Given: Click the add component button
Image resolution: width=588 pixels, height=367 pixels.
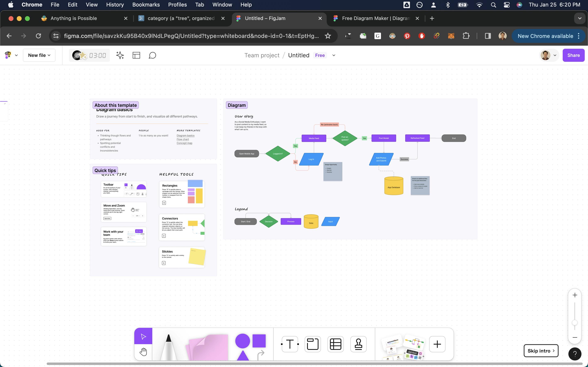Looking at the screenshot, I should tap(438, 344).
